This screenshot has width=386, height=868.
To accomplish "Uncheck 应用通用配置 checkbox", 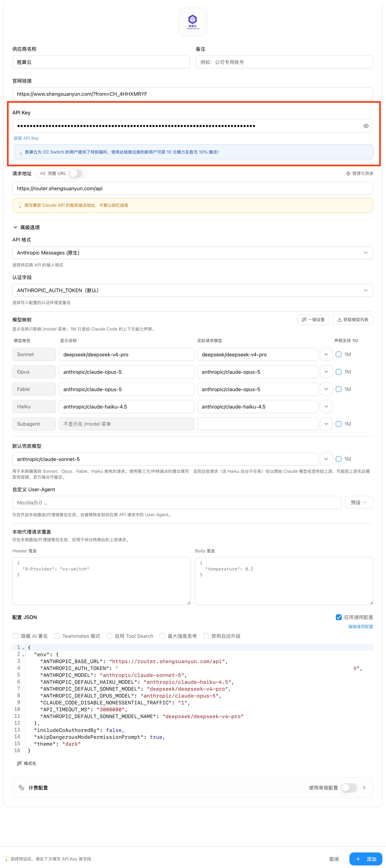I will point(338,617).
